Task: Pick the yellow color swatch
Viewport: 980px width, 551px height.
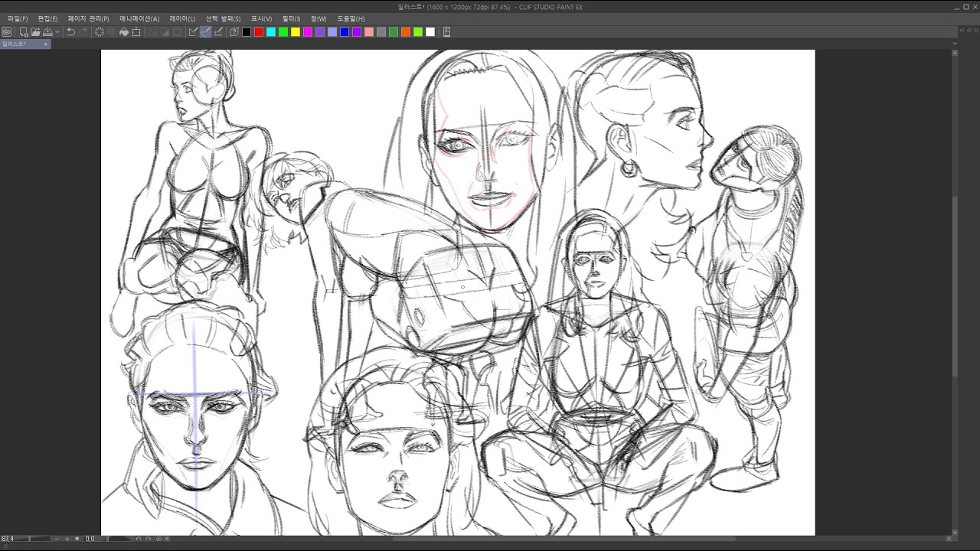Action: tap(296, 32)
